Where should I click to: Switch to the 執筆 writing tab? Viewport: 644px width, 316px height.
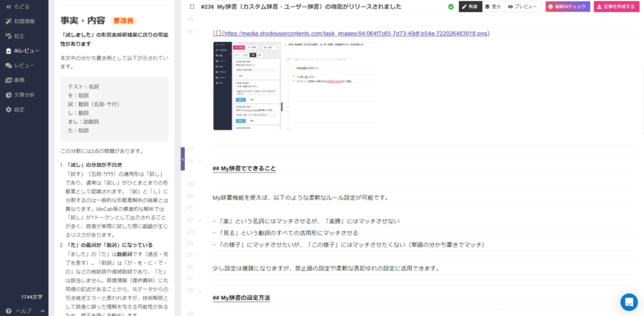pos(470,6)
